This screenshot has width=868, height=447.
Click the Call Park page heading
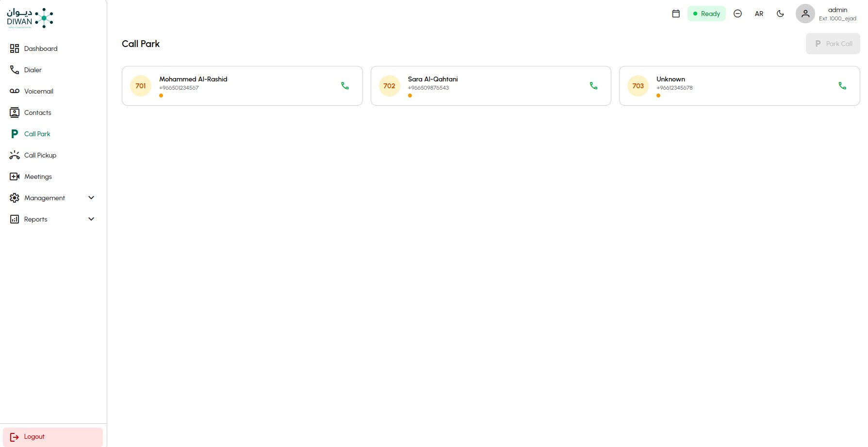(141, 44)
